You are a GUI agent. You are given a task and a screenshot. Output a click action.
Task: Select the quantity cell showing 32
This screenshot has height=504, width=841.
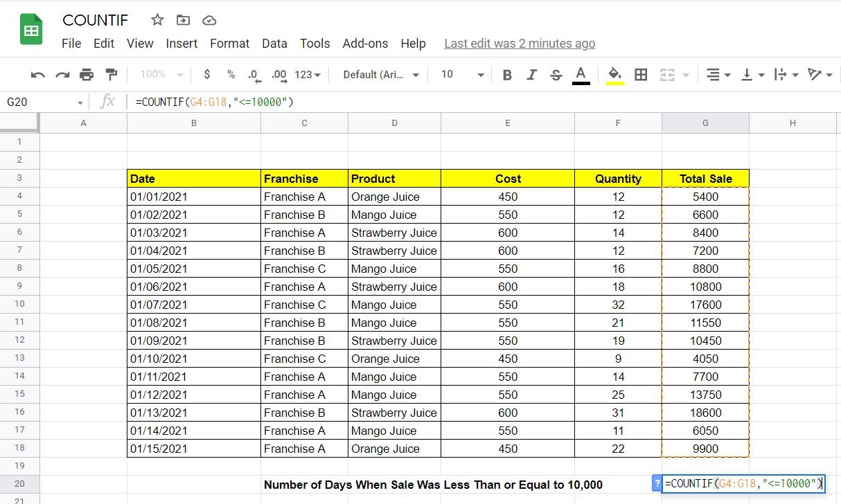[618, 305]
